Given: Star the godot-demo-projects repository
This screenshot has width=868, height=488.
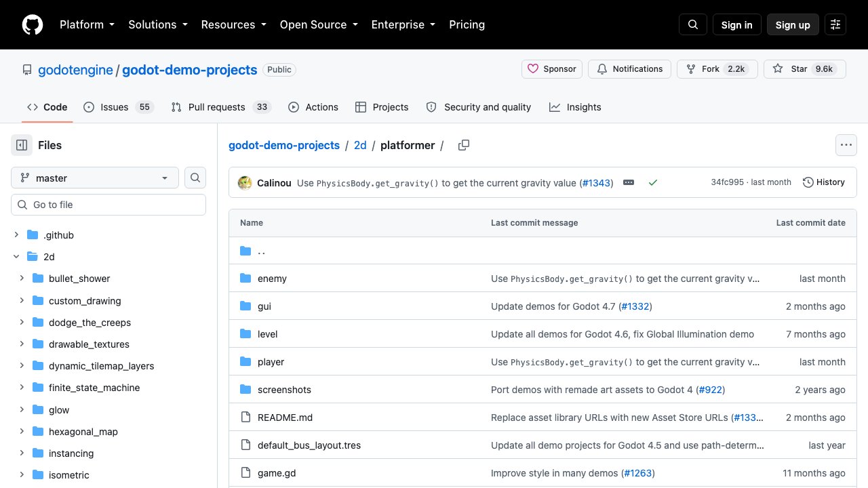Looking at the screenshot, I should (805, 69).
